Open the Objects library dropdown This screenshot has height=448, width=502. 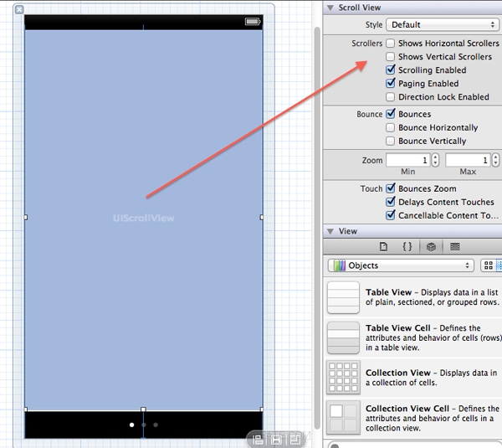[401, 265]
